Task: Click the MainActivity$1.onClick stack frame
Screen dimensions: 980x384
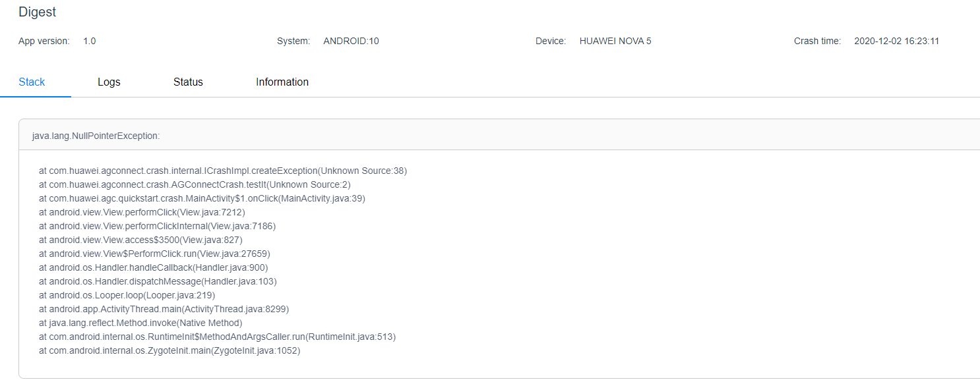Action: [x=202, y=198]
